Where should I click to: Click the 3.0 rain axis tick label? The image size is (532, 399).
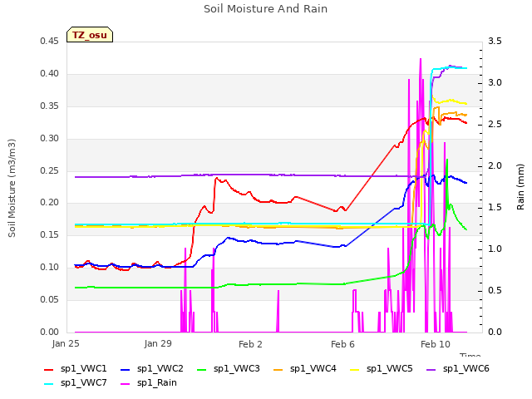[x=495, y=83]
